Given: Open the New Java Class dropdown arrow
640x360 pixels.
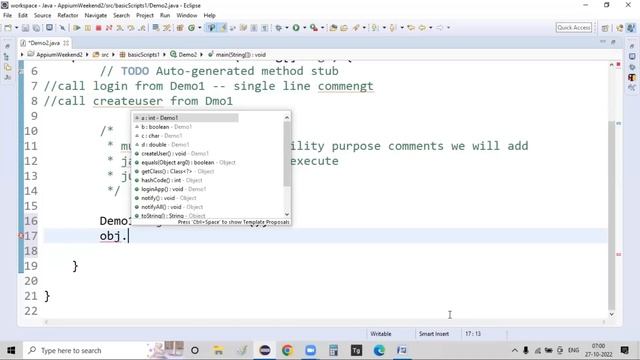Looking at the screenshot, I should coord(200,28).
